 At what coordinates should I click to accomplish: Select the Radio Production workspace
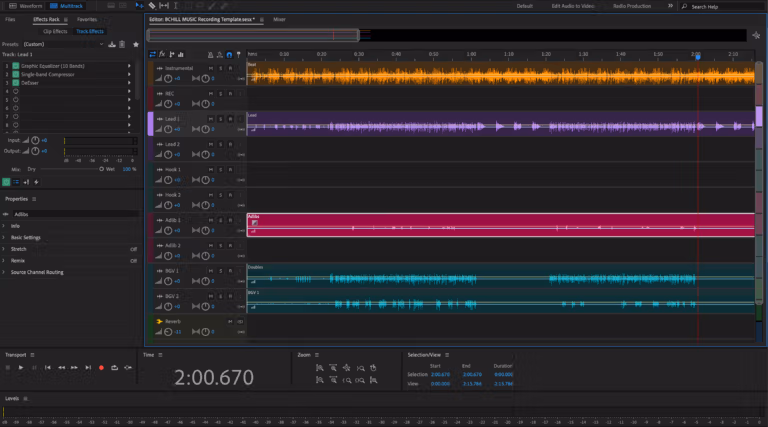click(632, 6)
